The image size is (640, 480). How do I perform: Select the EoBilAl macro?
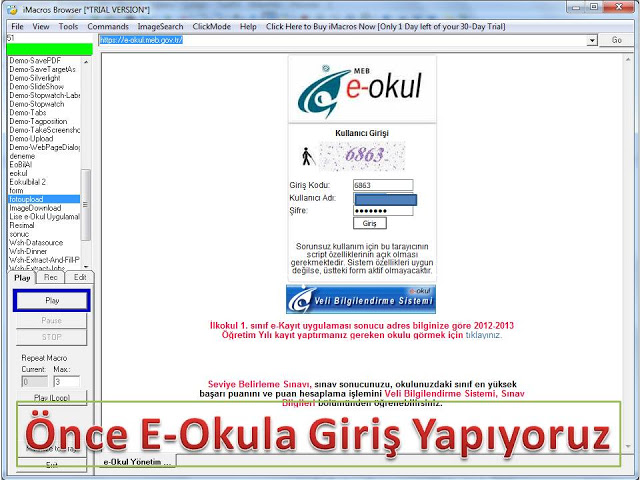pyautogui.click(x=20, y=164)
